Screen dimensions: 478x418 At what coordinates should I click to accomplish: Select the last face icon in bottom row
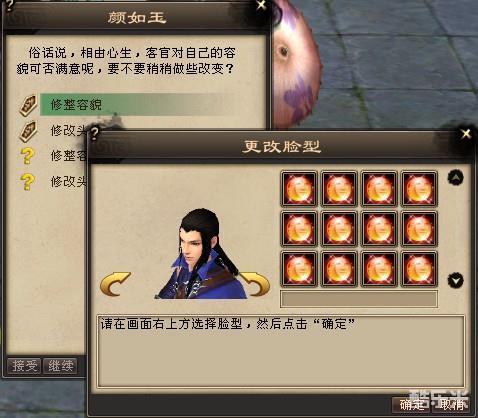pyautogui.click(x=419, y=269)
